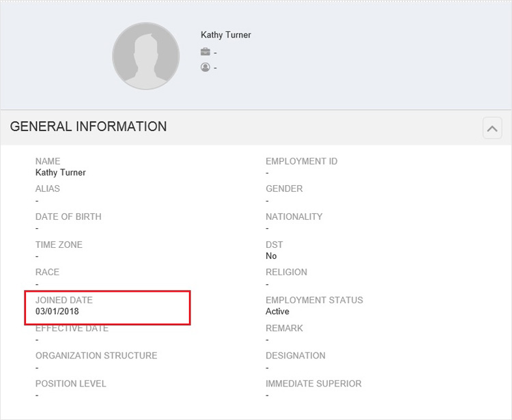The width and height of the screenshot is (512, 420).
Task: Click the Joined Date value 03/01/2018
Action: click(57, 311)
